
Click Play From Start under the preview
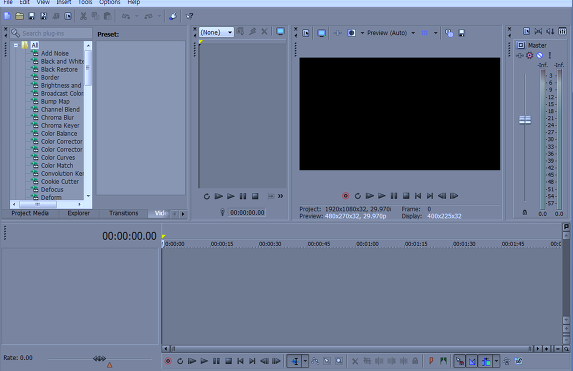pos(370,196)
